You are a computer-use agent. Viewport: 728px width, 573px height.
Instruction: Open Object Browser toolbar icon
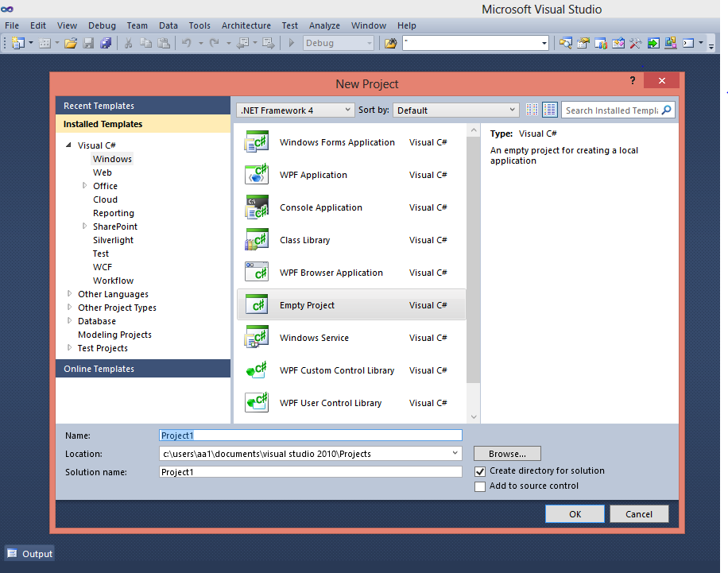(618, 43)
